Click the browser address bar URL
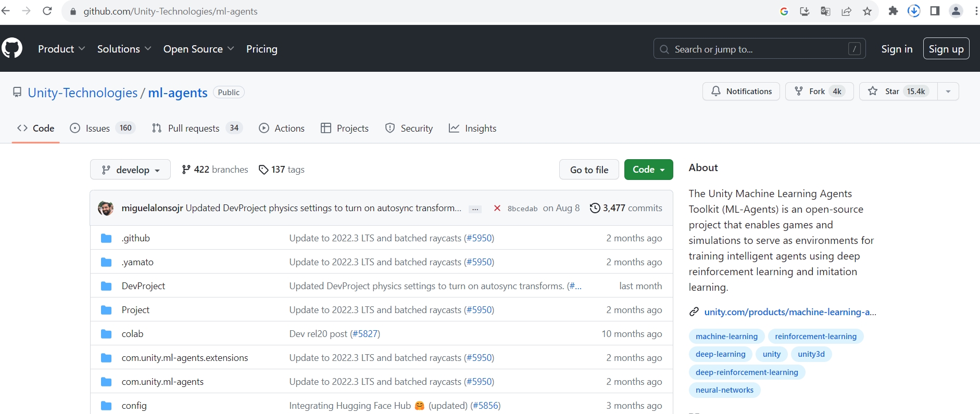Image resolution: width=980 pixels, height=414 pixels. pyautogui.click(x=170, y=11)
